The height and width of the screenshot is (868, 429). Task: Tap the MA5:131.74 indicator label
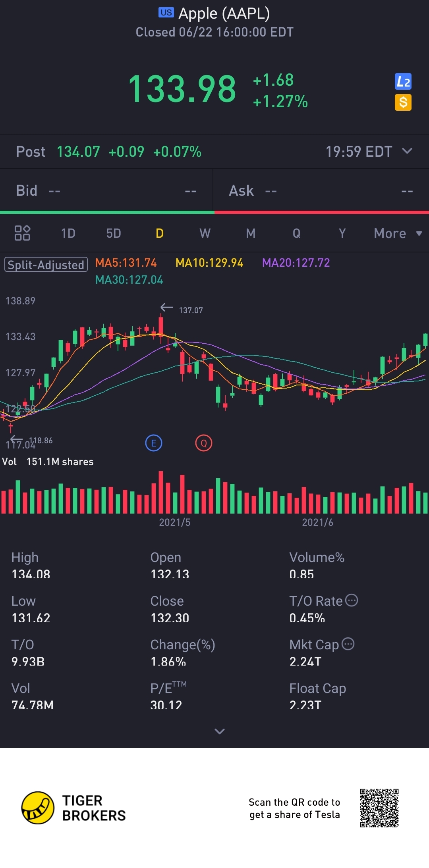(x=126, y=263)
